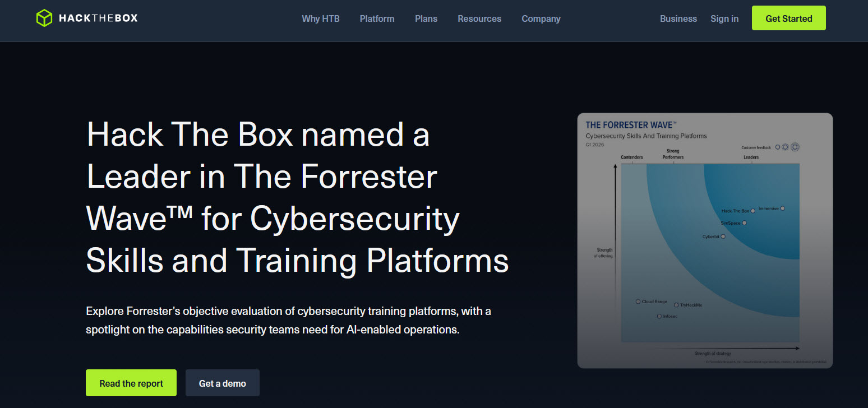Select the TryHackMe dot on the chart
Screen dimensions: 868x408
676,305
